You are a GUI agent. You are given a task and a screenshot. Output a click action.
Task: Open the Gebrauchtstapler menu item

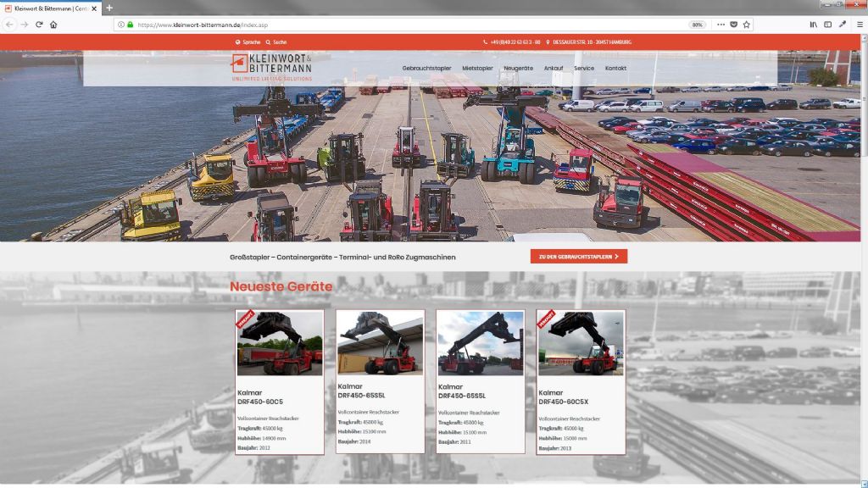pyautogui.click(x=426, y=68)
